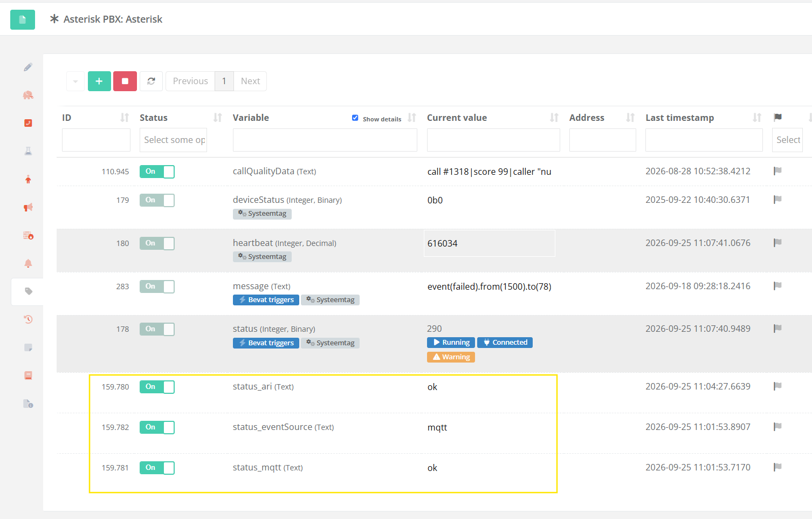Click the flag icon in callQualityData row
This screenshot has height=519, width=812.
click(777, 171)
